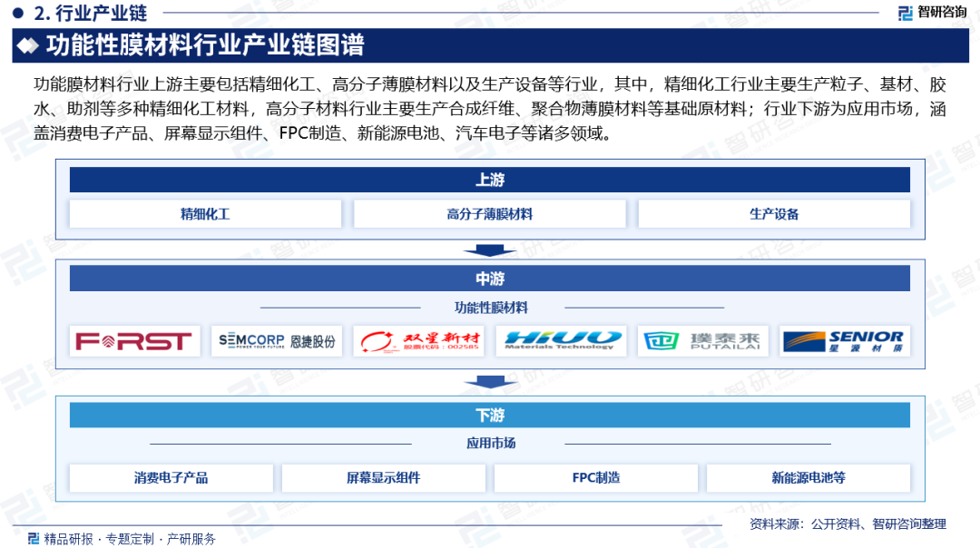Click the 新能源电池等 box
Screen dimensions: 980x548
808,478
